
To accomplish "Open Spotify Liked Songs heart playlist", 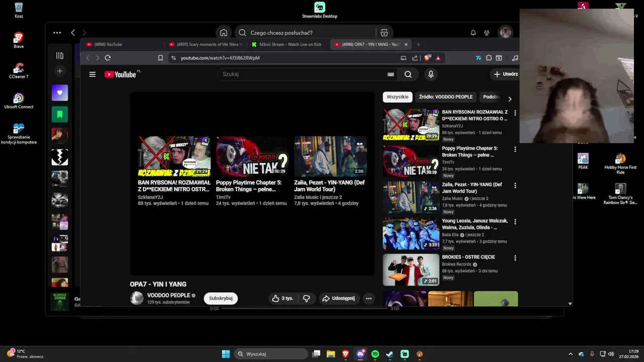I will pos(59,93).
